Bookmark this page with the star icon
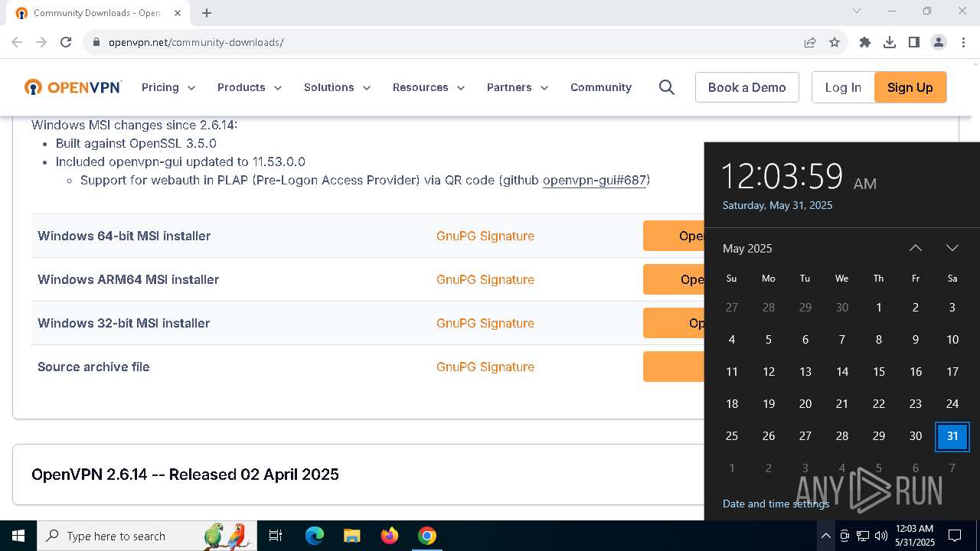980x551 pixels. click(835, 42)
